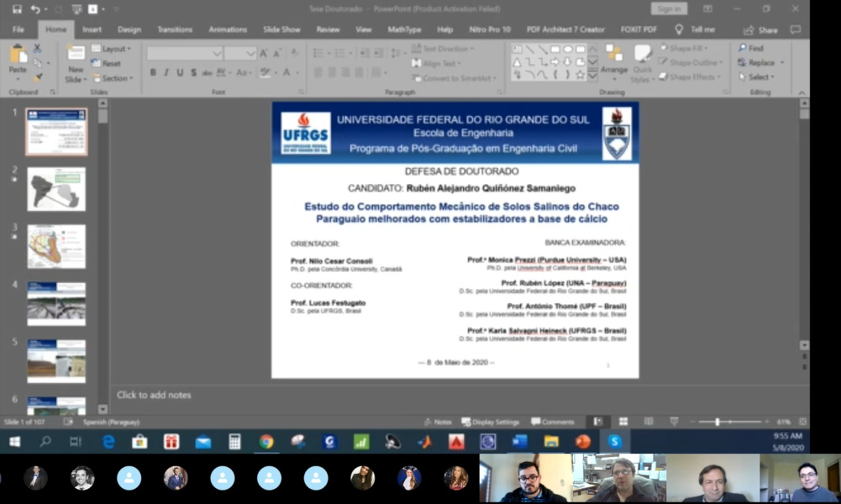Click the notes area placeholder
Image resolution: width=841 pixels, height=504 pixels.
154,395
